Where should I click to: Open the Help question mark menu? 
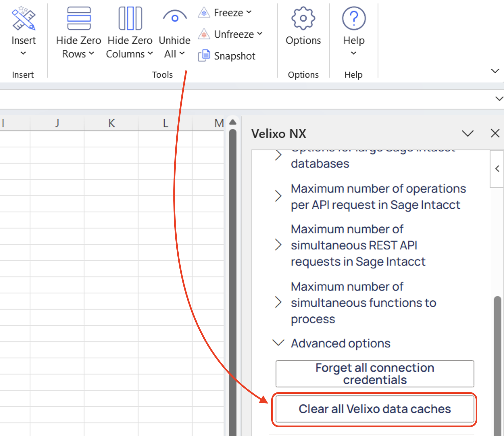pos(354,19)
